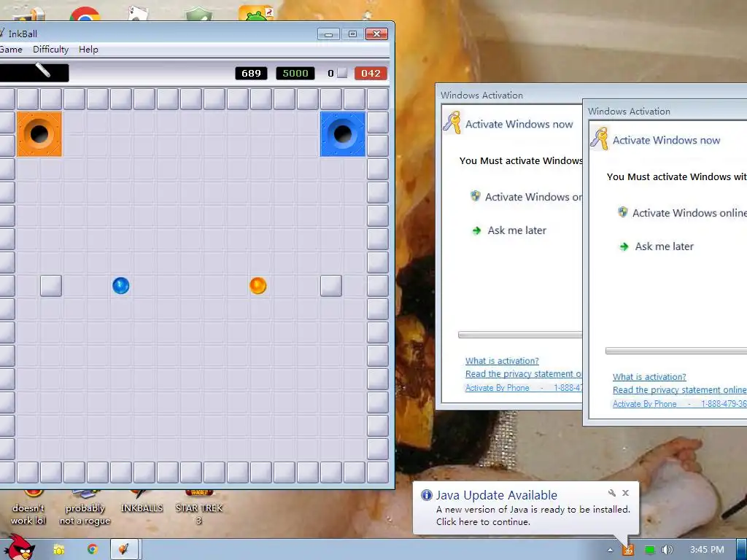Click the blue ball on the board
This screenshot has height=560, width=747.
click(121, 286)
